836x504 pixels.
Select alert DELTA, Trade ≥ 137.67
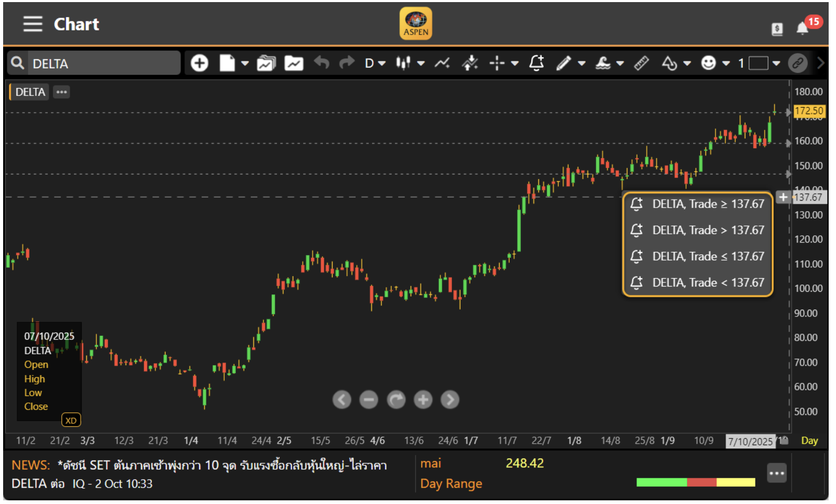point(698,204)
